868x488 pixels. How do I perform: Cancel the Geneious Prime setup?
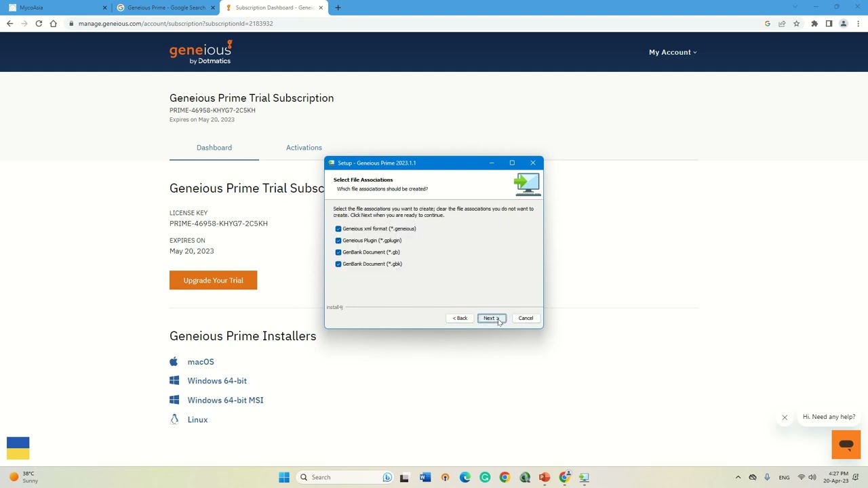(526, 318)
